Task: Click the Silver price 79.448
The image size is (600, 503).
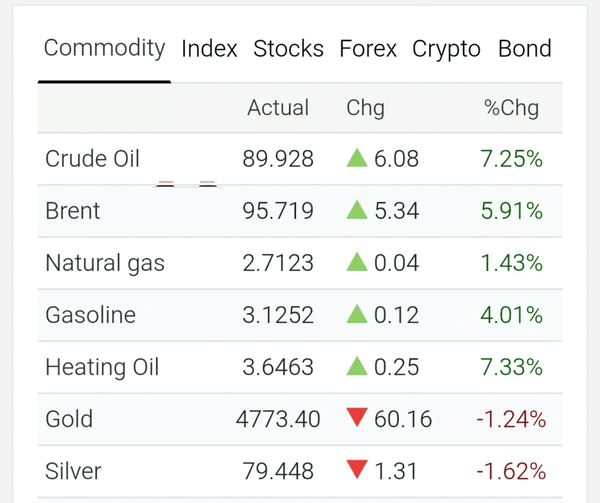Action: (278, 471)
